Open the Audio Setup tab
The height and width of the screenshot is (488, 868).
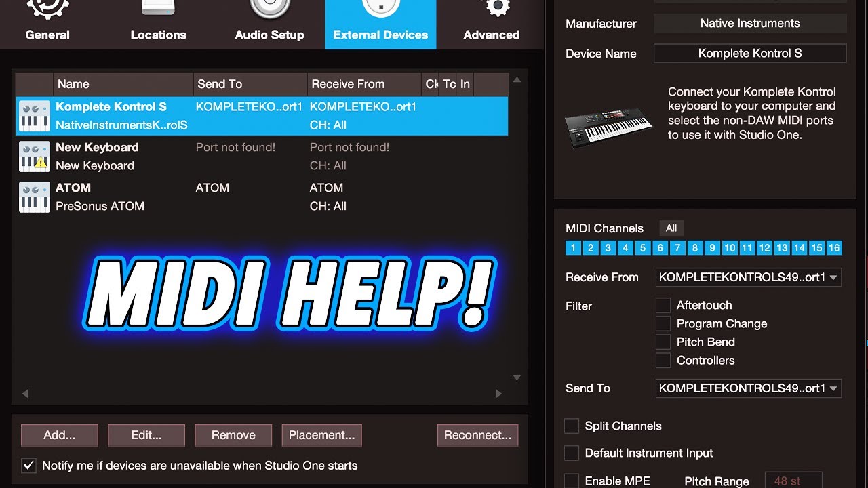269,24
